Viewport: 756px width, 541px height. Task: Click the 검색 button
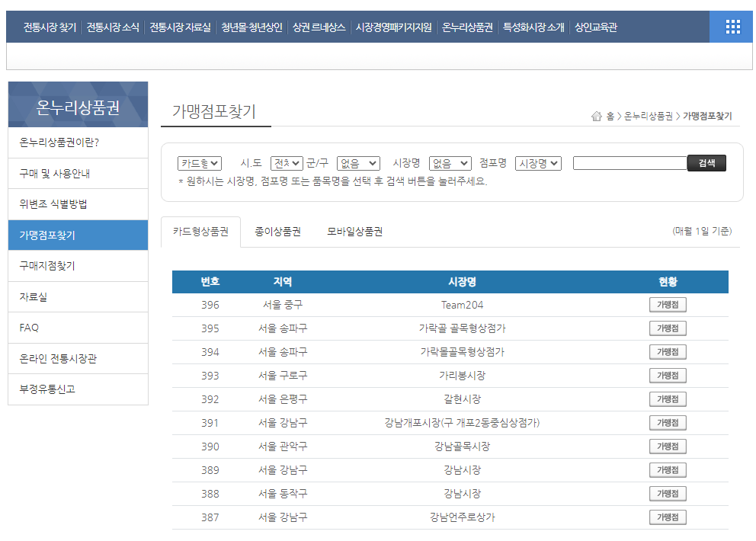[x=706, y=163]
